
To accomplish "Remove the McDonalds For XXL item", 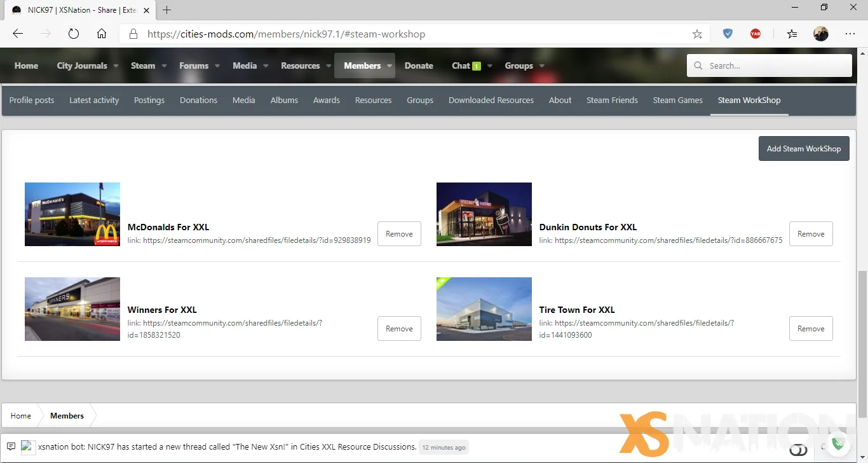I will tap(399, 234).
